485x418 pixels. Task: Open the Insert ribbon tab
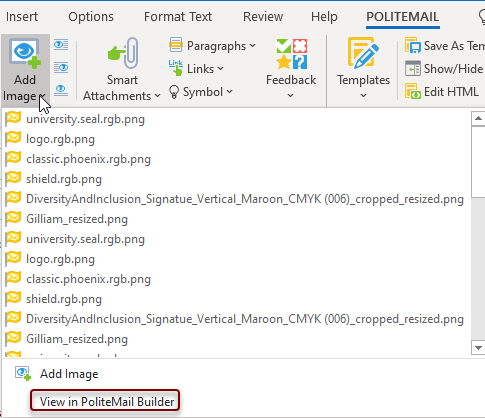(22, 17)
